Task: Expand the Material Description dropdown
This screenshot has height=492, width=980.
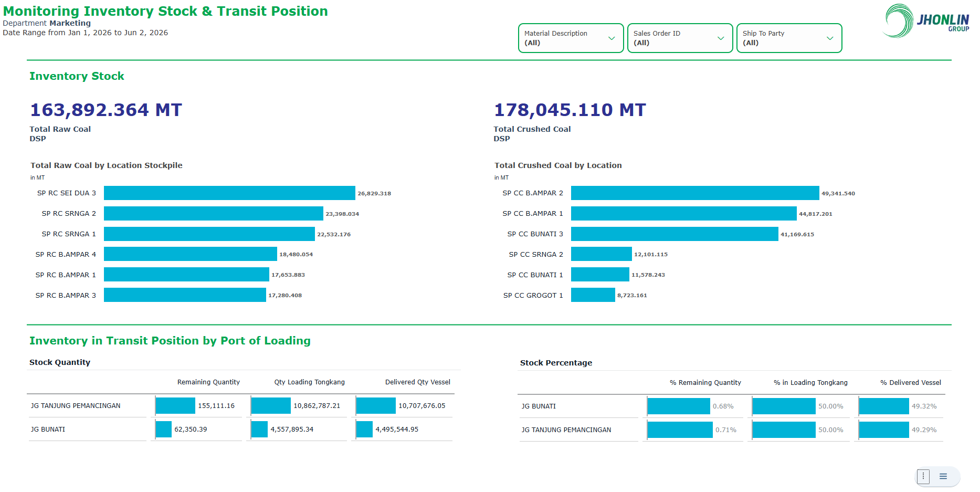Action: click(x=571, y=38)
